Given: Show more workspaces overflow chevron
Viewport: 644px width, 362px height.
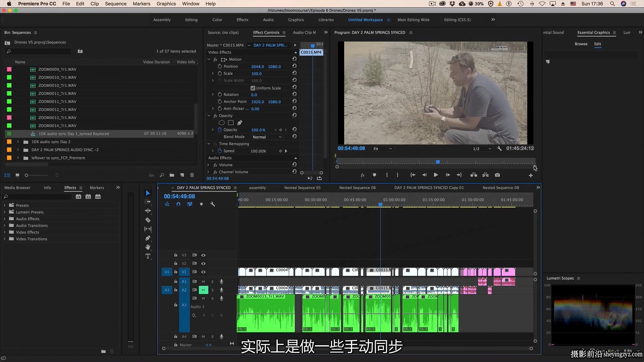Looking at the screenshot, I should point(493,19).
